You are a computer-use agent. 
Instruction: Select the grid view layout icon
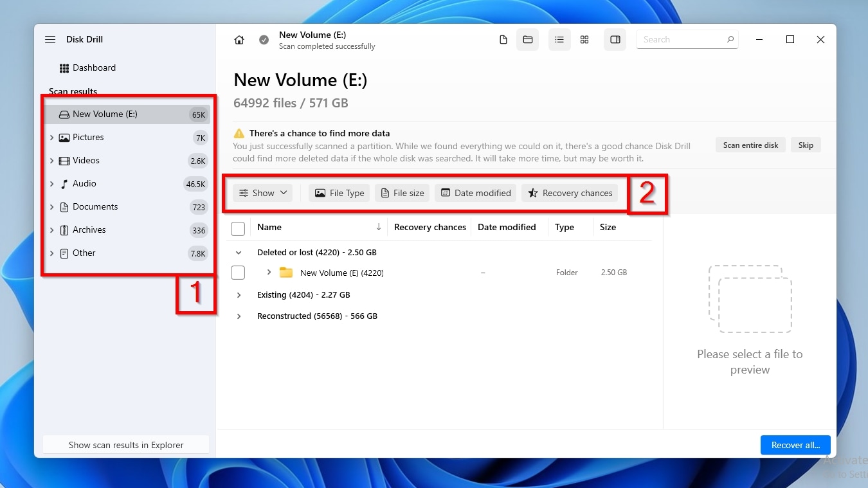click(584, 40)
